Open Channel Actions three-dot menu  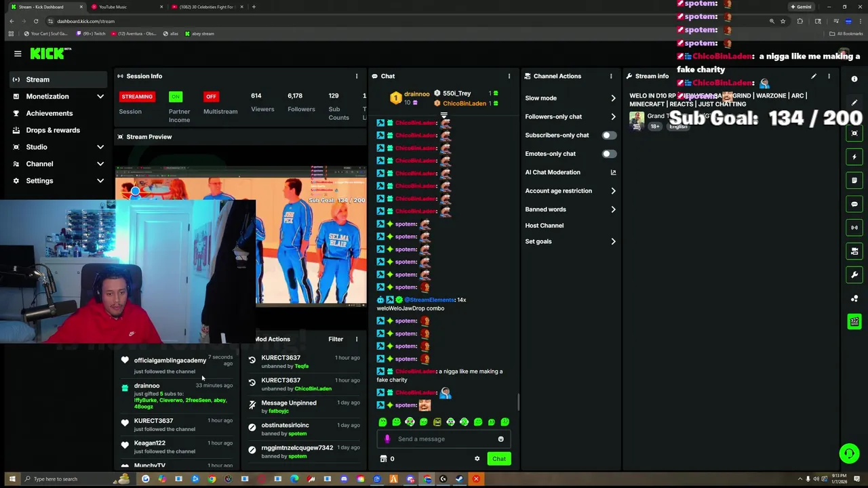click(x=611, y=76)
